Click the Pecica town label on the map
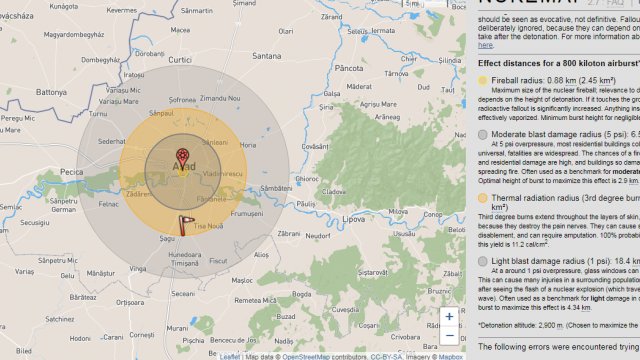 pos(71,172)
